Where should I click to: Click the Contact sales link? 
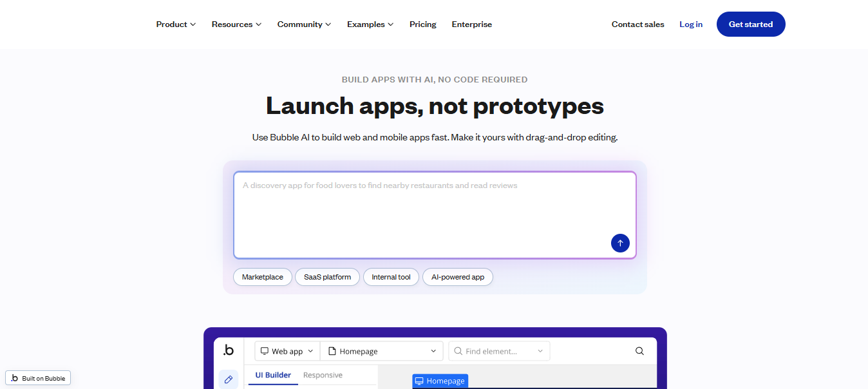pyautogui.click(x=638, y=24)
